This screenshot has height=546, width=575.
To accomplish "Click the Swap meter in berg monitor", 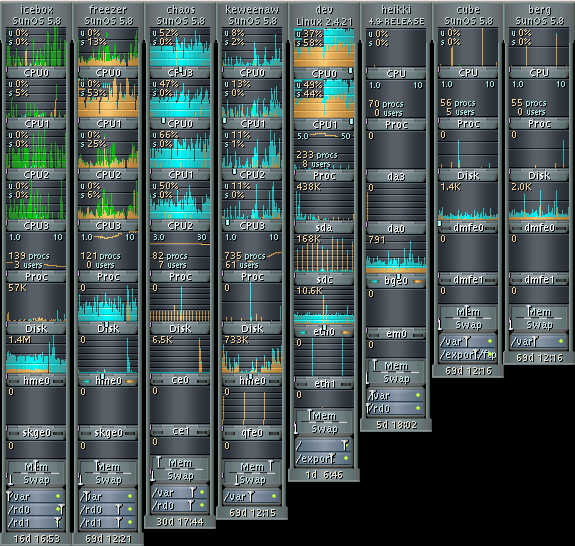I will [539, 325].
